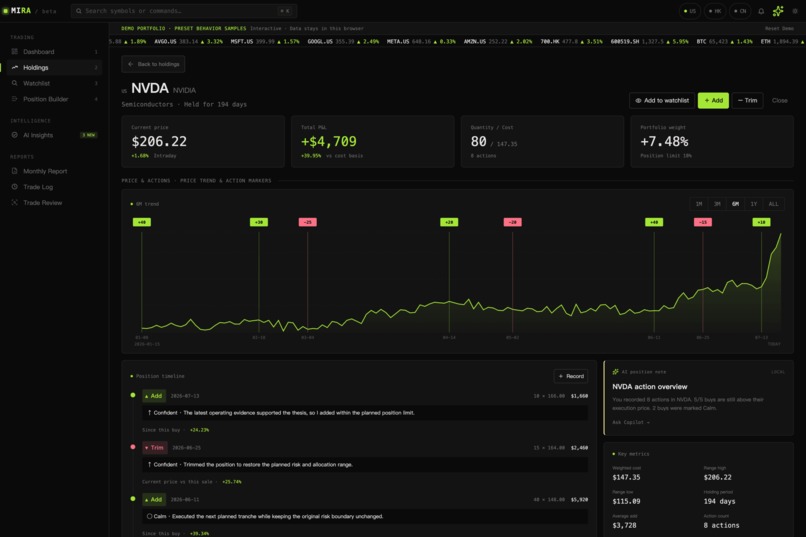This screenshot has height=537, width=806.
Task: Click the Dashboard grid icon in the sidebar
Action: pyautogui.click(x=14, y=51)
